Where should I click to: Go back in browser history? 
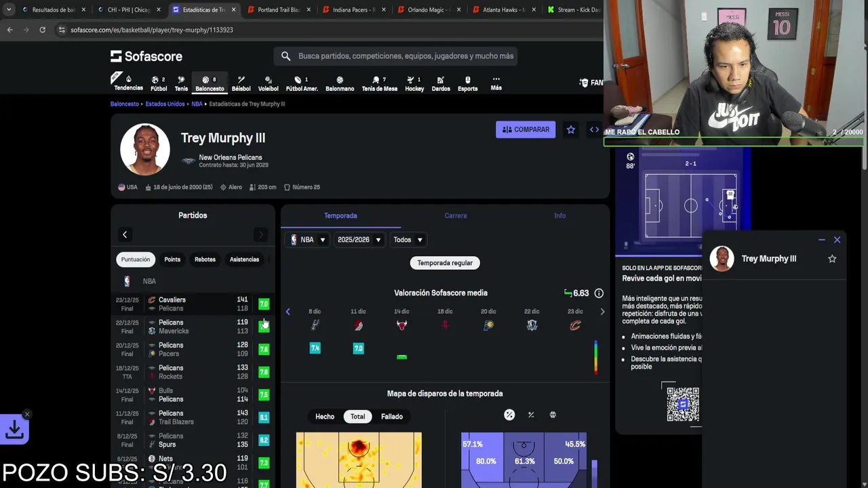point(9,30)
